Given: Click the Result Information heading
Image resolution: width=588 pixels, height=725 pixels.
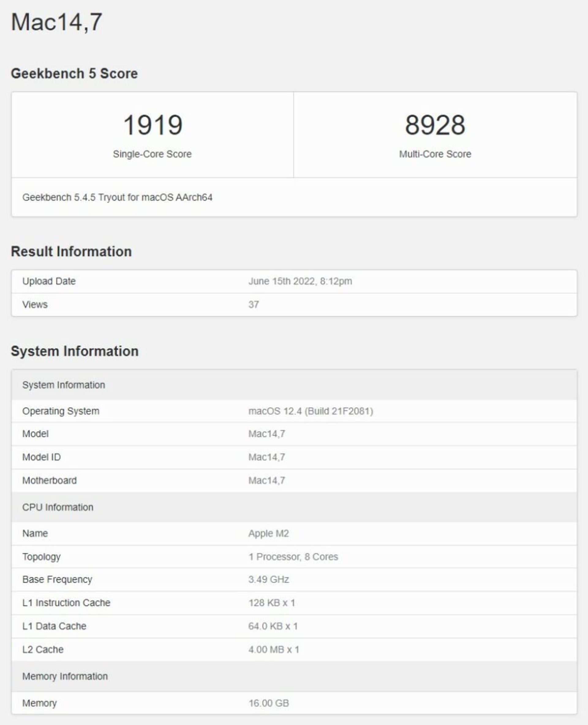Looking at the screenshot, I should 71,252.
